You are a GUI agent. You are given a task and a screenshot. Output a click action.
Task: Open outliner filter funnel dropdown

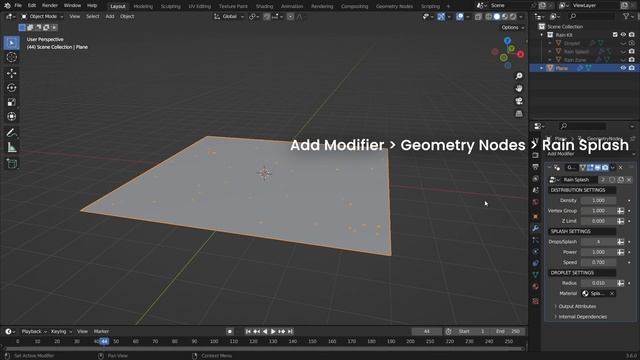tap(628, 16)
